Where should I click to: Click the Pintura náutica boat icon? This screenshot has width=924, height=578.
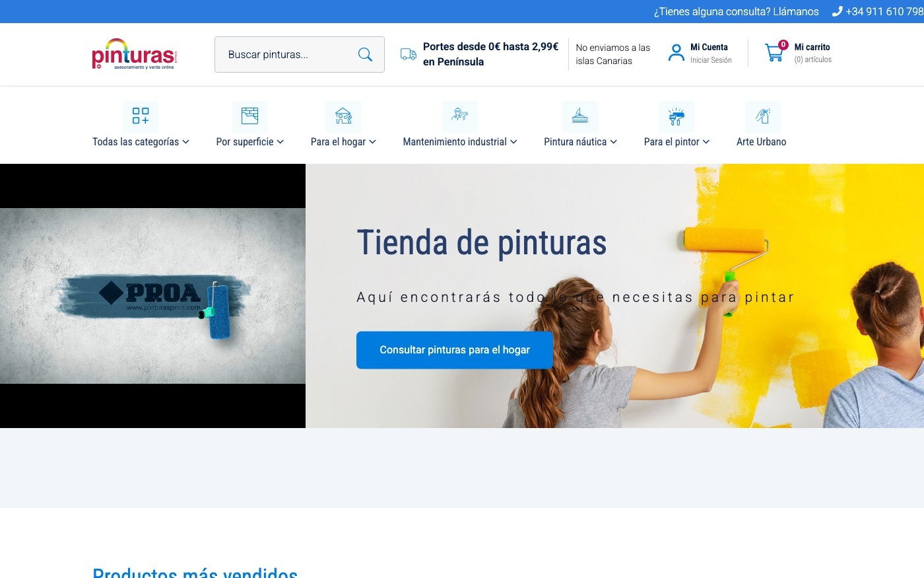coord(580,116)
